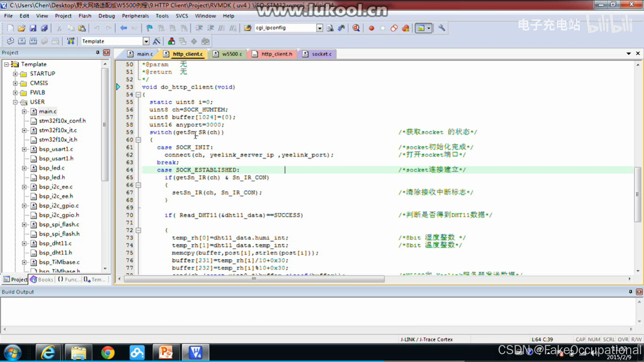
Task: Open Manage Project Items colored blocks icon
Action: 171,41
